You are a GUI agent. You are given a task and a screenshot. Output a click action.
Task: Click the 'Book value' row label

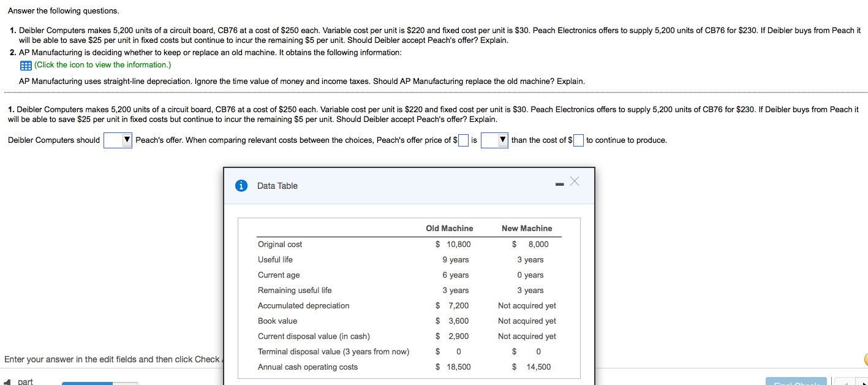(277, 321)
